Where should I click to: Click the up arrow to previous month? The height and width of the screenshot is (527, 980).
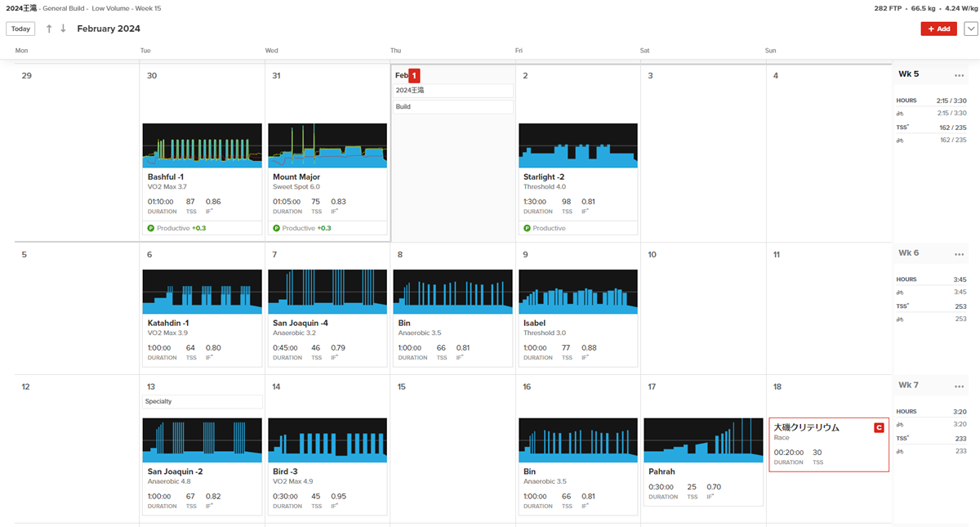coord(49,29)
